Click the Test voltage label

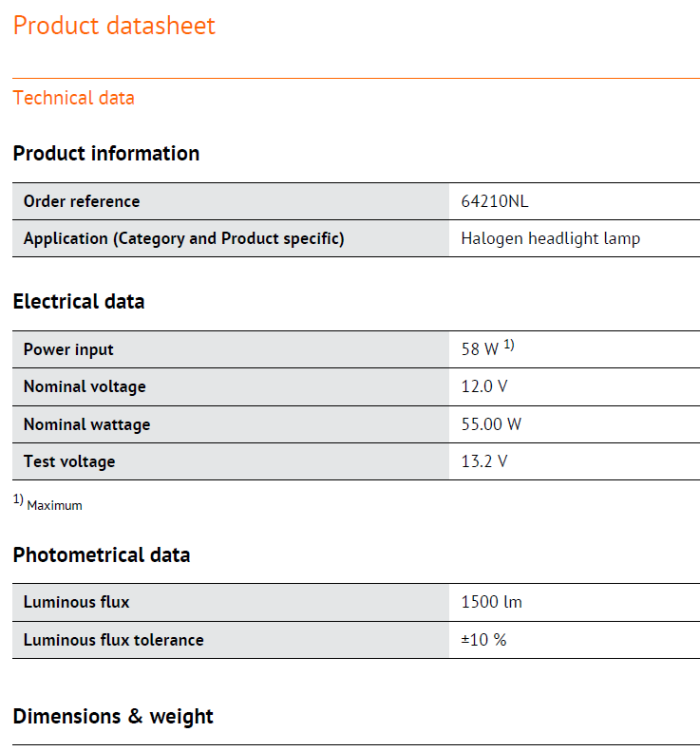coord(69,461)
